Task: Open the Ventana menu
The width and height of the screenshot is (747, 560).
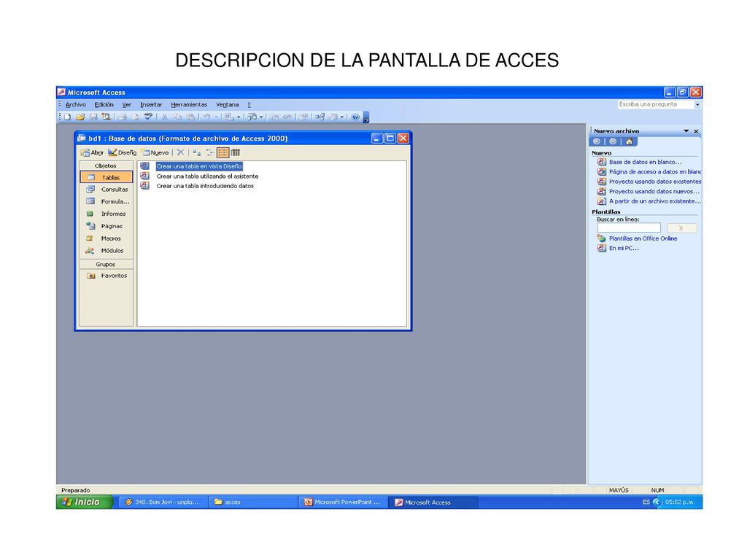Action: pos(228,105)
